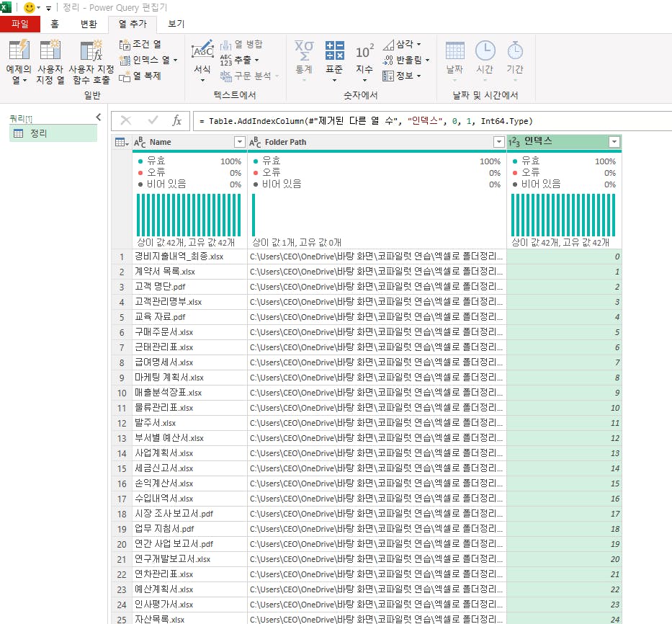Switch to the 변환 tab

tap(89, 24)
